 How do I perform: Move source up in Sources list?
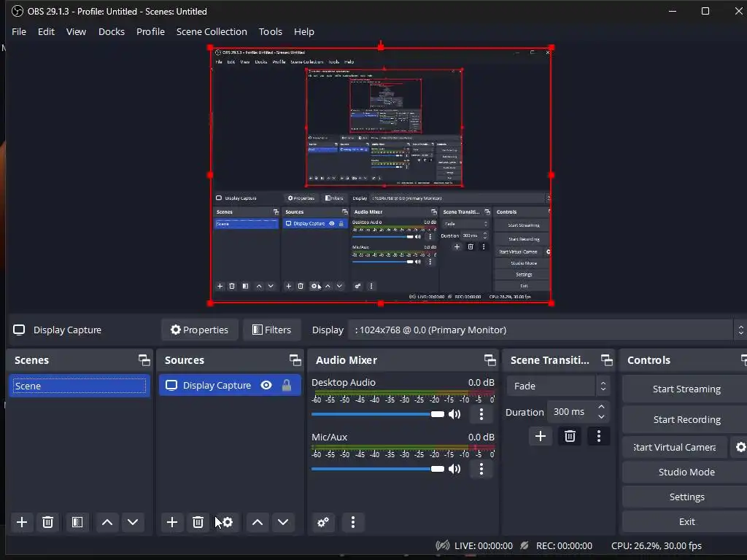click(x=258, y=522)
